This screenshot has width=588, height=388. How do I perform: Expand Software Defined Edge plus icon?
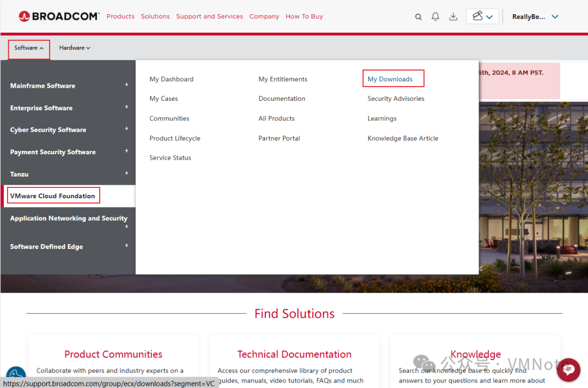point(126,245)
